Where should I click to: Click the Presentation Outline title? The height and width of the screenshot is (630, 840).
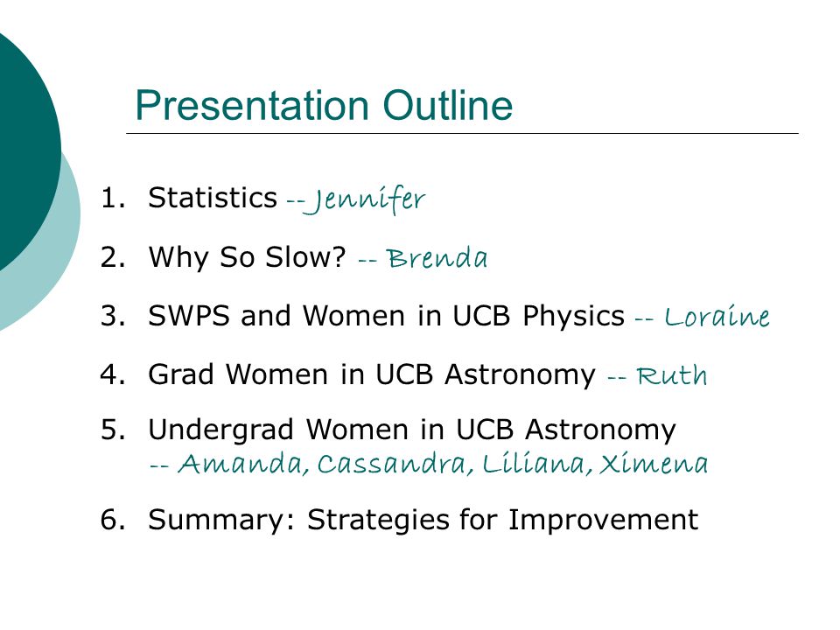tap(324, 106)
